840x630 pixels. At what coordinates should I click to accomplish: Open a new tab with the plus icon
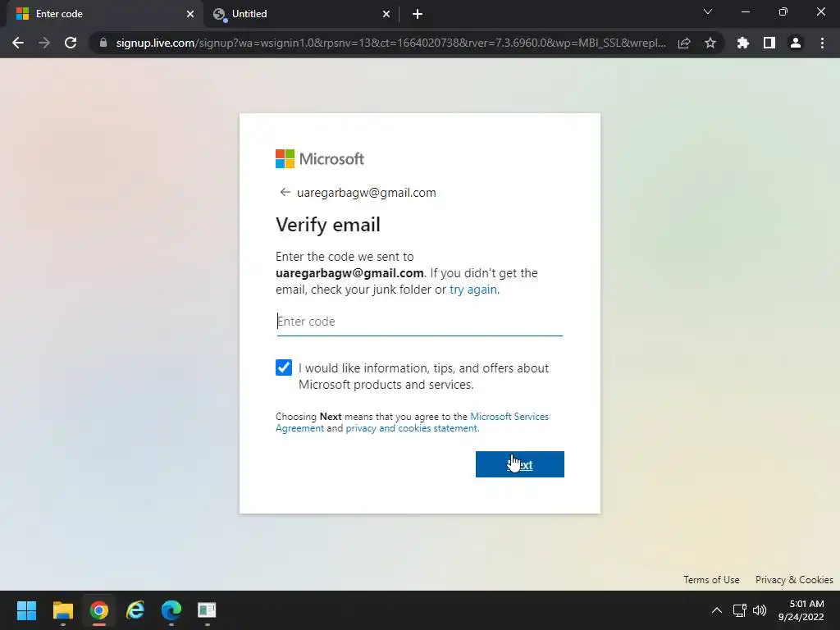tap(418, 14)
